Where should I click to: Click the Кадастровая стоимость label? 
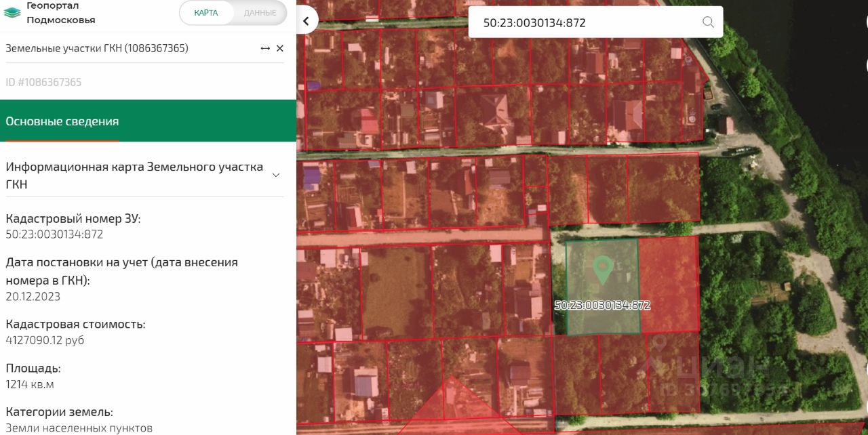(x=75, y=324)
